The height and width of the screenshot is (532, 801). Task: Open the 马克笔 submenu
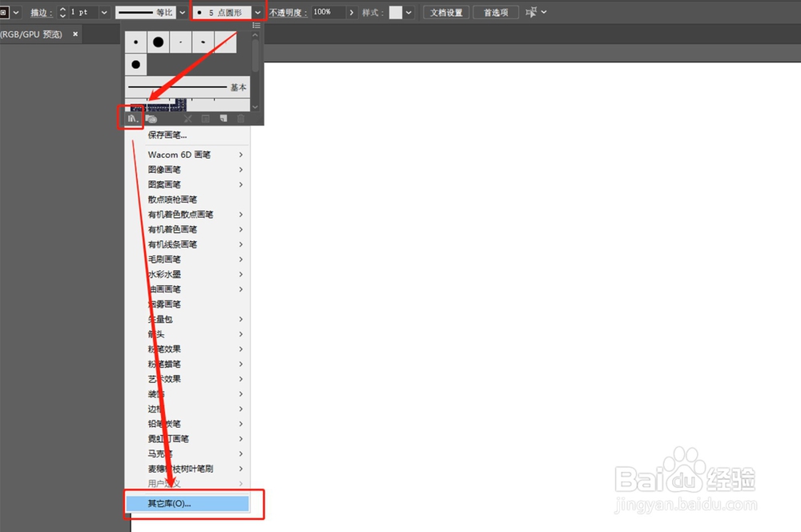(187, 453)
